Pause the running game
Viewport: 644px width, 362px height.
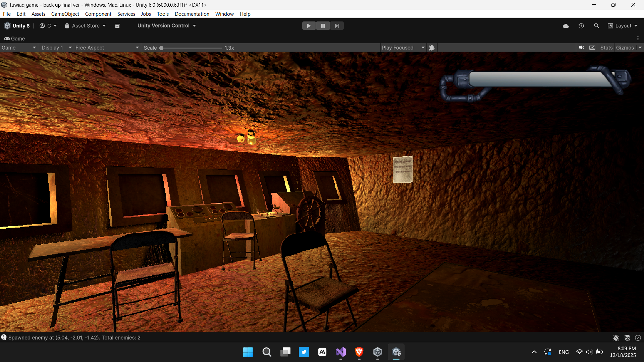(323, 26)
